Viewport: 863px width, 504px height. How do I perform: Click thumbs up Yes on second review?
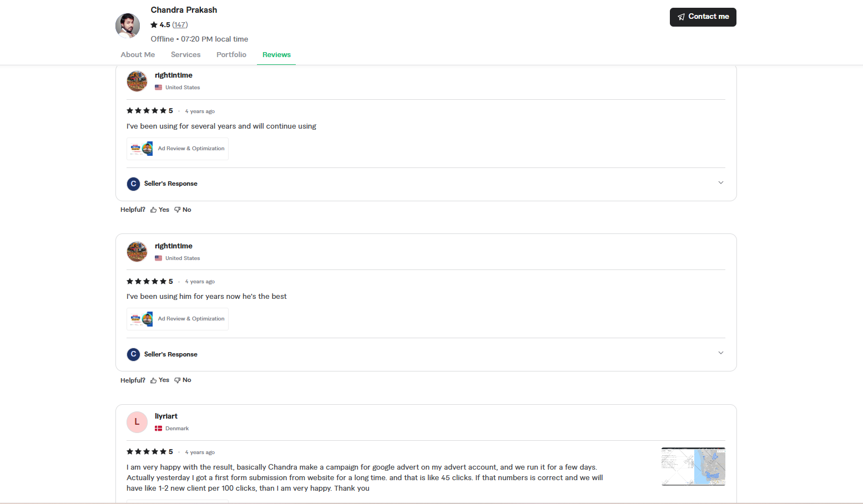pyautogui.click(x=160, y=380)
